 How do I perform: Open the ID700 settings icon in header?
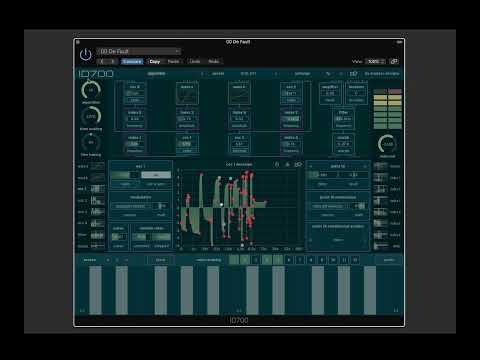point(354,74)
